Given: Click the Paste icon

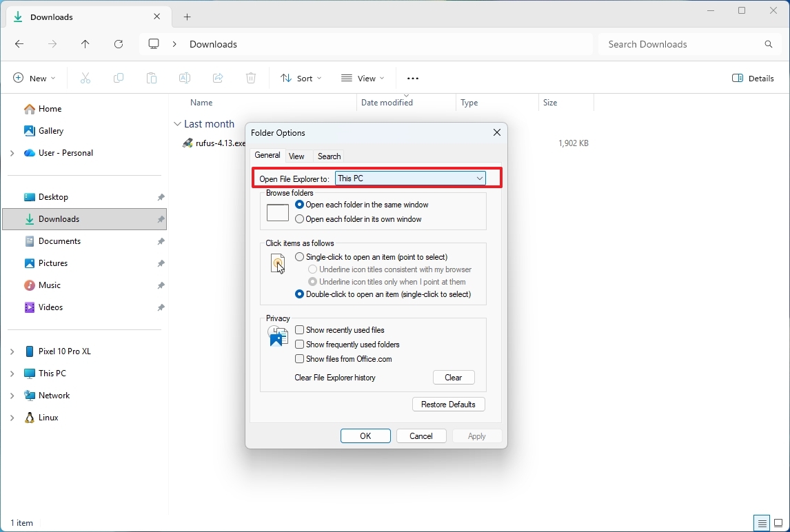Looking at the screenshot, I should click(x=152, y=78).
